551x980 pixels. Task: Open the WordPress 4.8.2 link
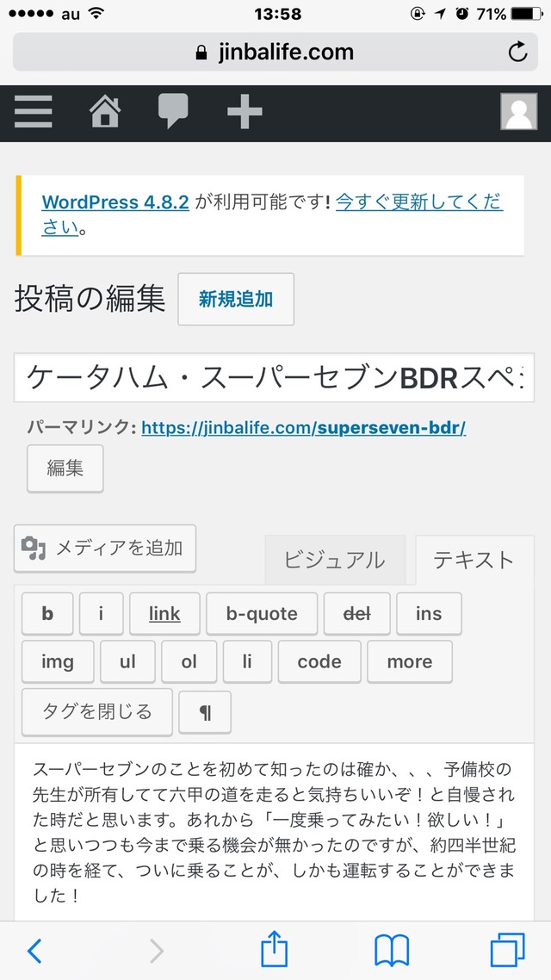(x=115, y=202)
